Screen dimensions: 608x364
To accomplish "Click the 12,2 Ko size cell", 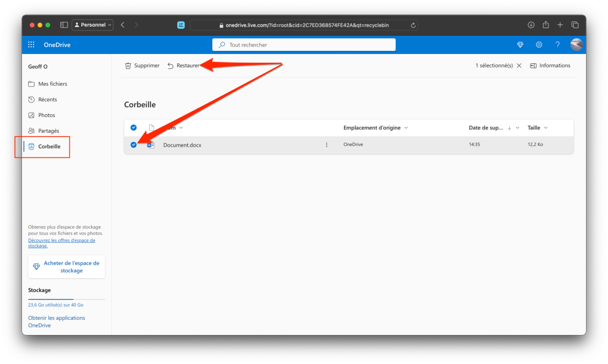I will [535, 145].
